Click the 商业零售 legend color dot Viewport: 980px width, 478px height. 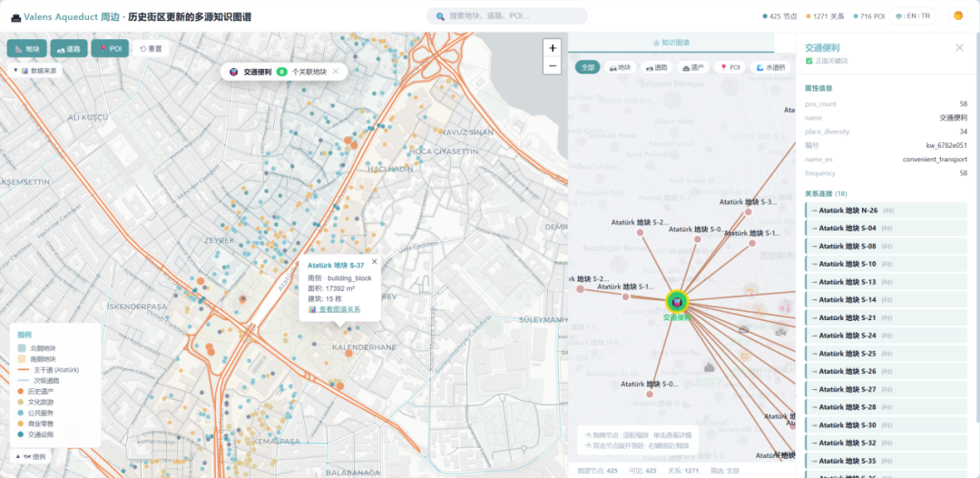(22, 423)
